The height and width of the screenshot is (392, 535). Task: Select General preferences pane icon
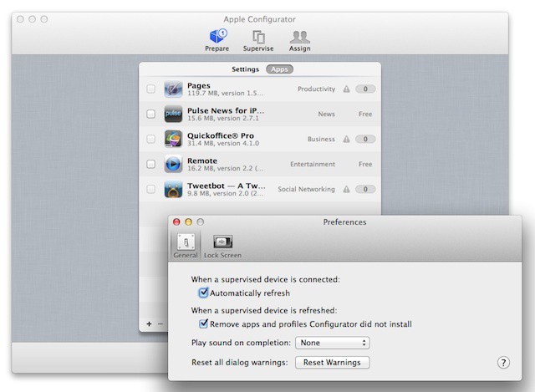coord(185,244)
